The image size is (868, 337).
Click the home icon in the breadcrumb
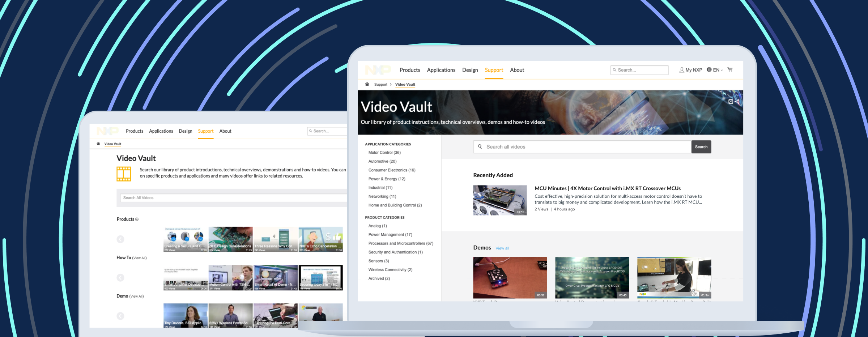click(x=367, y=84)
